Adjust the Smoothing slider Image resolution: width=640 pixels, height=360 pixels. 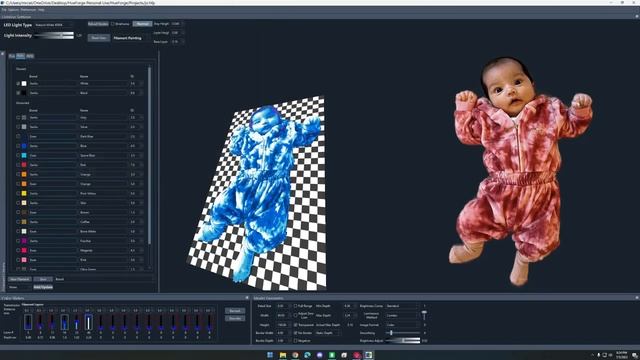click(402, 333)
